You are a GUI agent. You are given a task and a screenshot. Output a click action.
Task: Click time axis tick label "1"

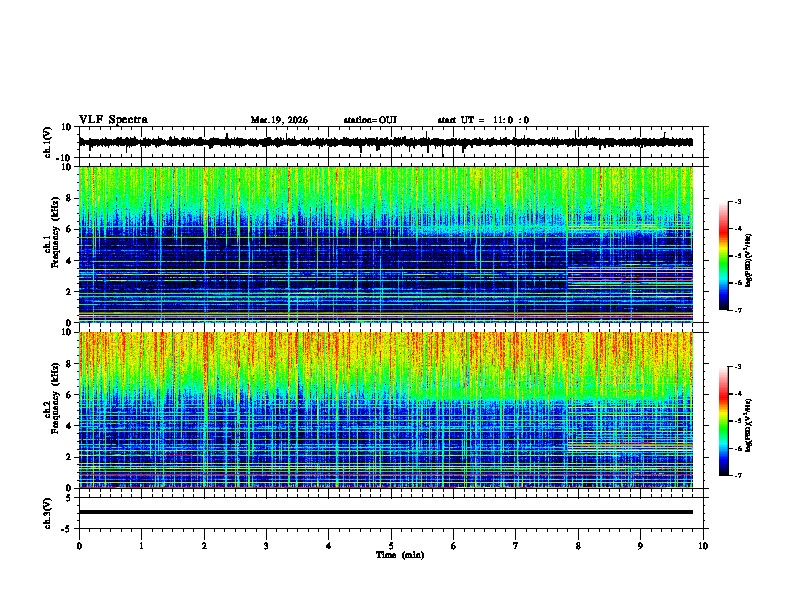[141, 546]
